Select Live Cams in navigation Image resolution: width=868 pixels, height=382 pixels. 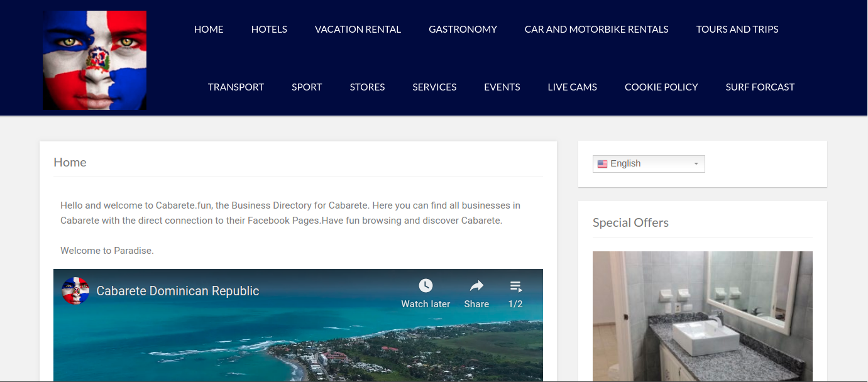[x=572, y=87]
